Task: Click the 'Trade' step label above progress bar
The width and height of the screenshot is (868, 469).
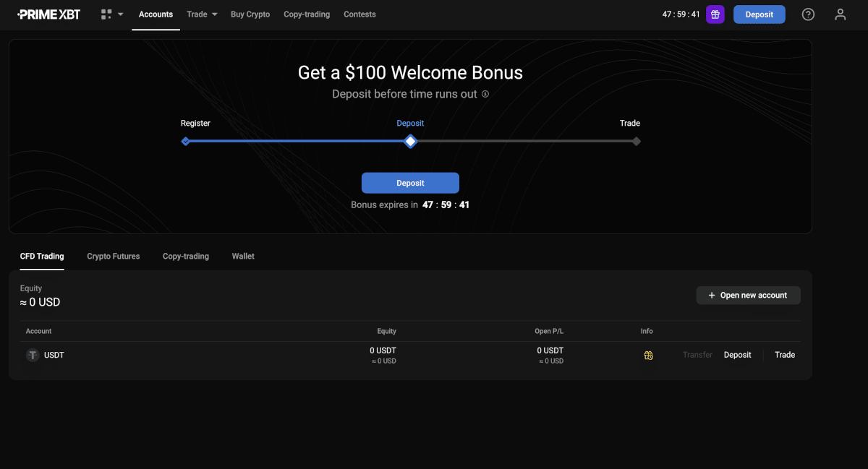Action: coord(630,124)
